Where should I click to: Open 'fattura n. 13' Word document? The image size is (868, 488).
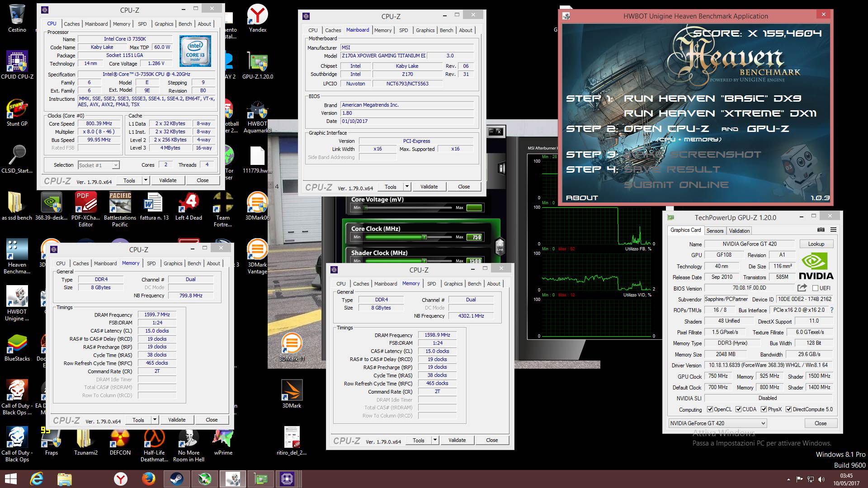pyautogui.click(x=154, y=206)
